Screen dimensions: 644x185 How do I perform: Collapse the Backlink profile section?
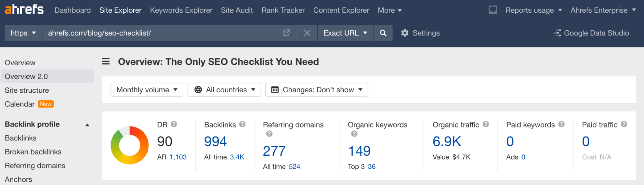pyautogui.click(x=87, y=125)
